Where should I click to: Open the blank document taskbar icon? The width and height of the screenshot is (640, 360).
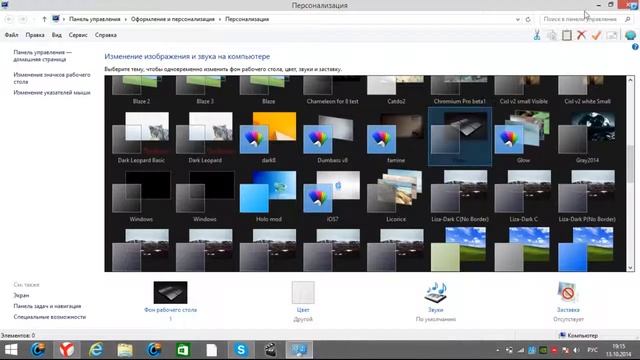(x=212, y=350)
